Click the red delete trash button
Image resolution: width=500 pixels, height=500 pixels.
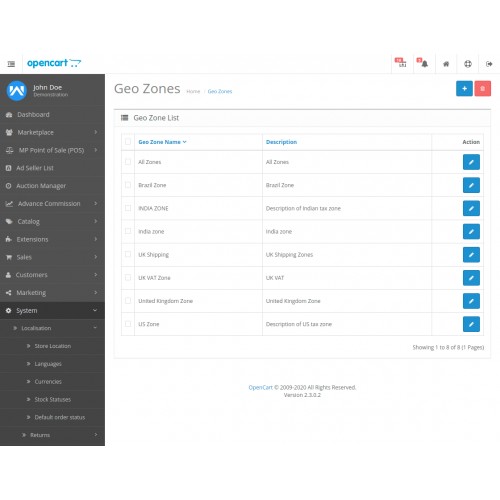point(482,89)
